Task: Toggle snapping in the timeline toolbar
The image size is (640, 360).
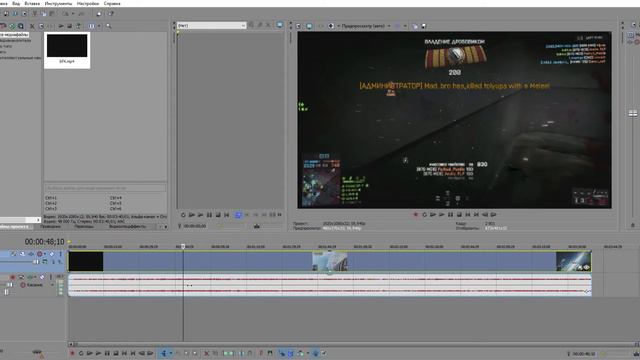Action: pos(282,353)
